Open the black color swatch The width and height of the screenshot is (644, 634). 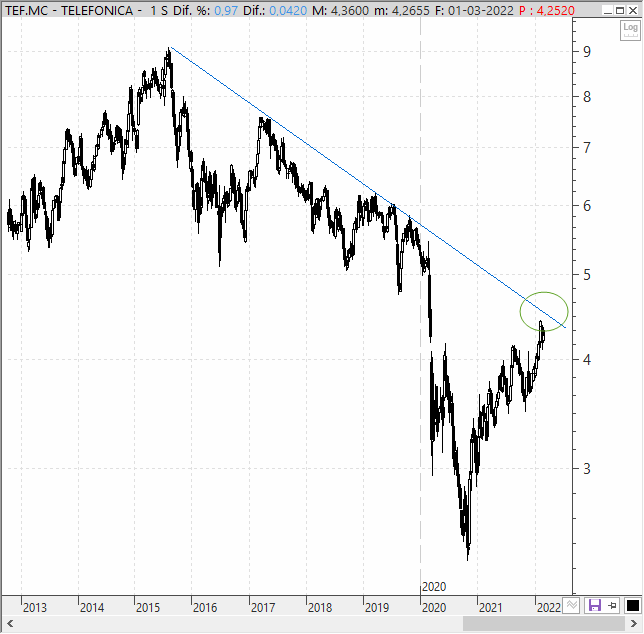[632, 605]
